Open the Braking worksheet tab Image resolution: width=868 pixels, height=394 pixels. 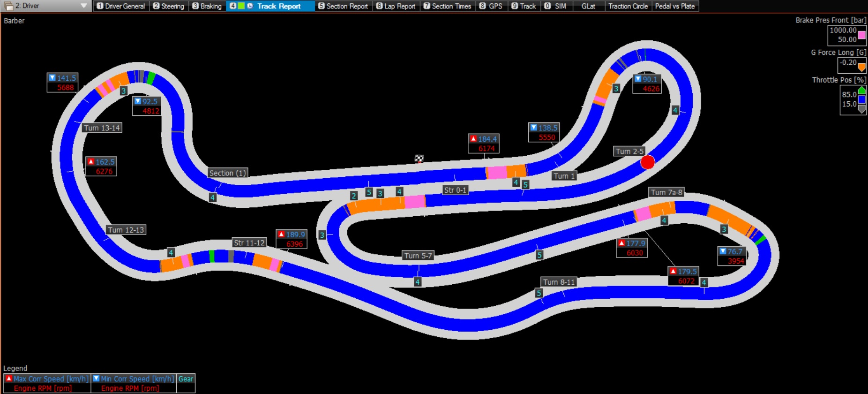click(x=207, y=6)
